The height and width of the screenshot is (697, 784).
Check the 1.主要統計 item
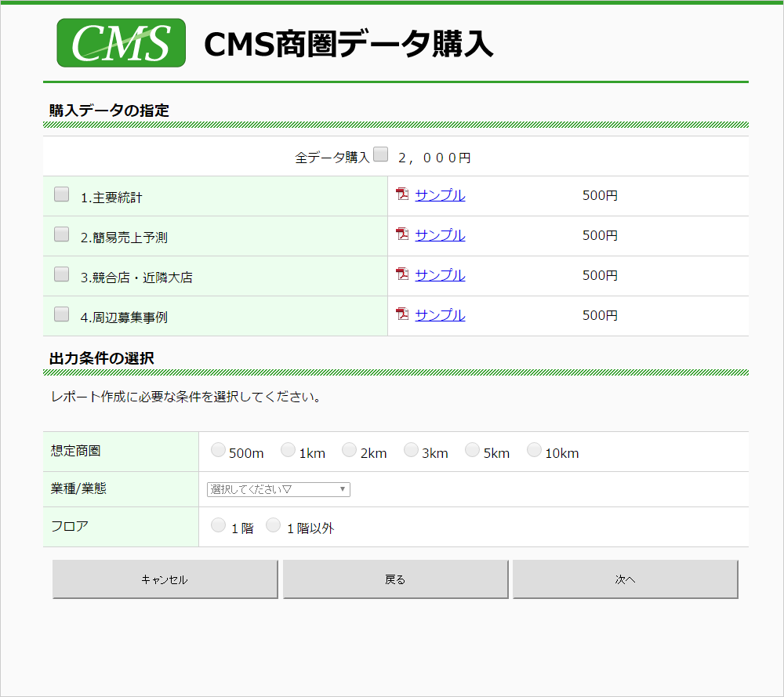[x=61, y=194]
